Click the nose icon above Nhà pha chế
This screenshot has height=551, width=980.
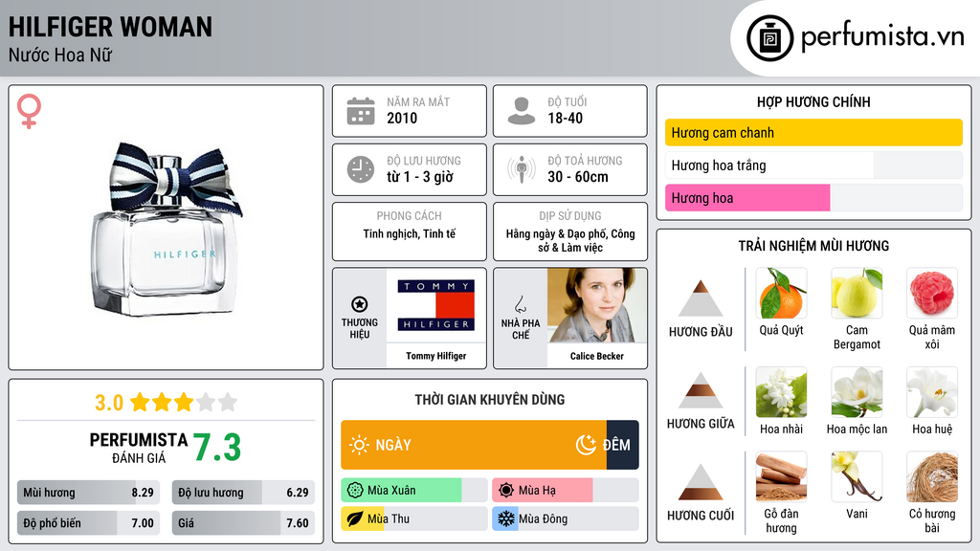[x=520, y=304]
